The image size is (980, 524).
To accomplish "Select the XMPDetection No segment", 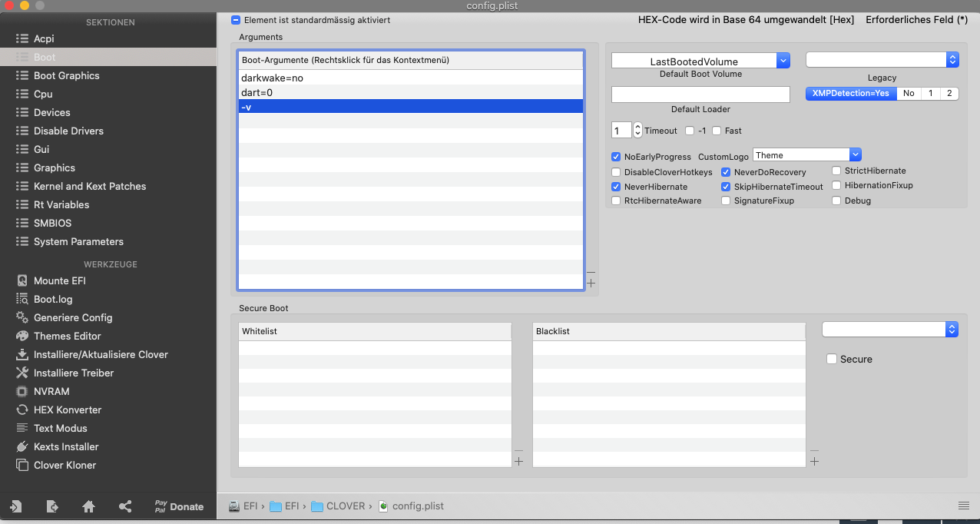I will click(909, 93).
